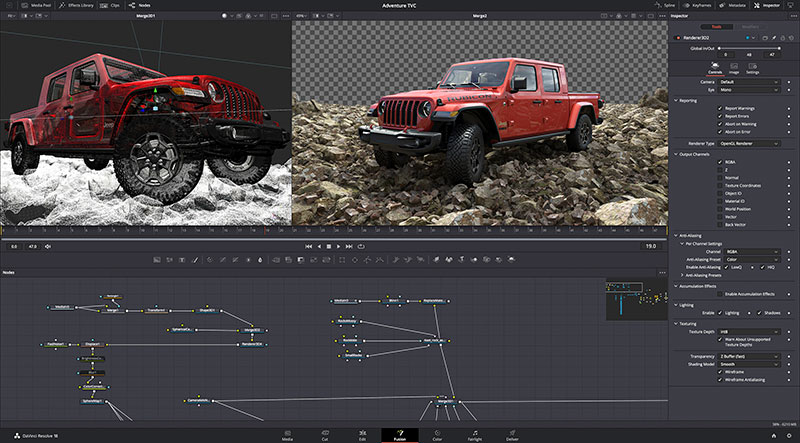The image size is (800, 443).
Task: Toggle Report Errors checkbox
Action: click(x=720, y=116)
